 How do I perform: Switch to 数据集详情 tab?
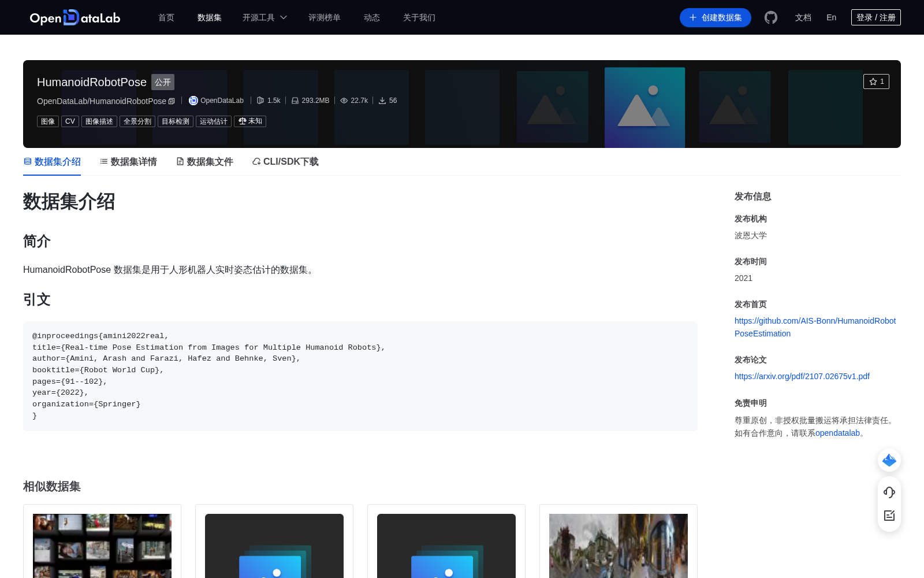point(128,162)
